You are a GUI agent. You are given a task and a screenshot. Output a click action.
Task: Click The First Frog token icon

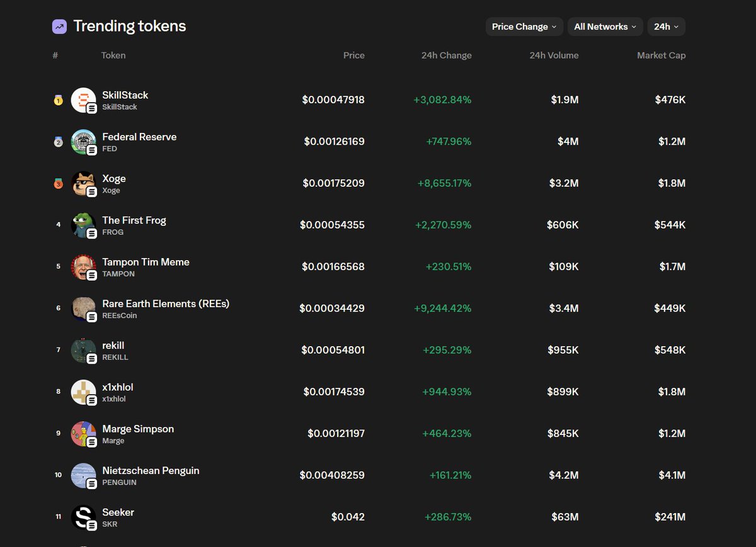[84, 225]
